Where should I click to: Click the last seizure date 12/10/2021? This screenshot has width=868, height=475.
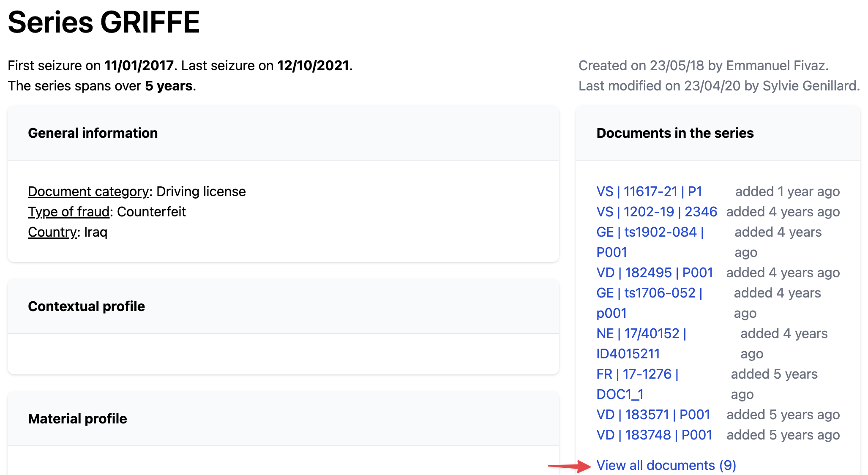[313, 66]
